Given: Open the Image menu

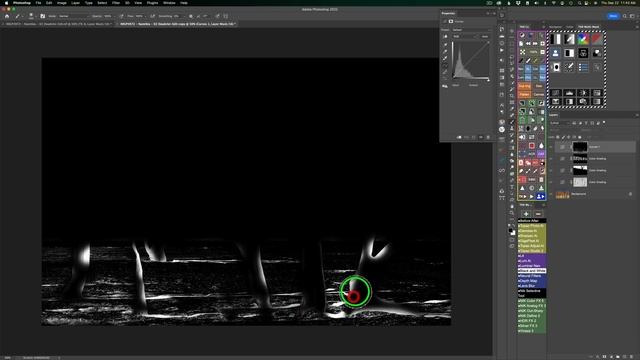Looking at the screenshot, I should pyautogui.click(x=62, y=3).
